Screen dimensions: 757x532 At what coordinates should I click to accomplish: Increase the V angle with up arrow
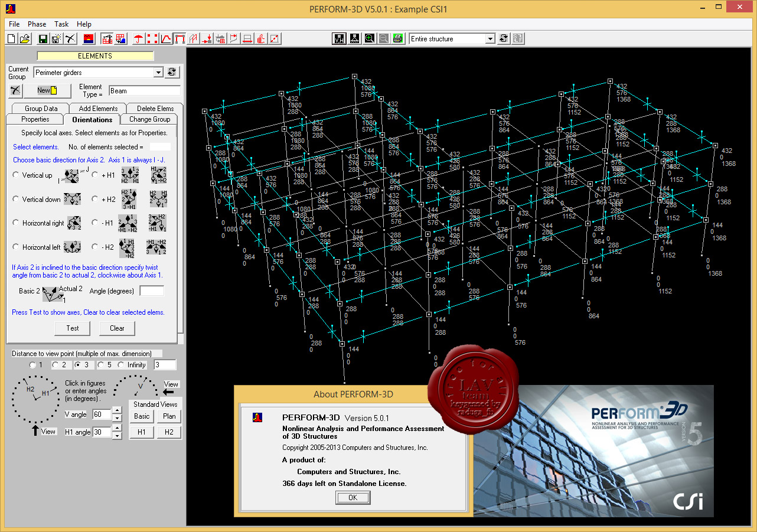point(117,411)
